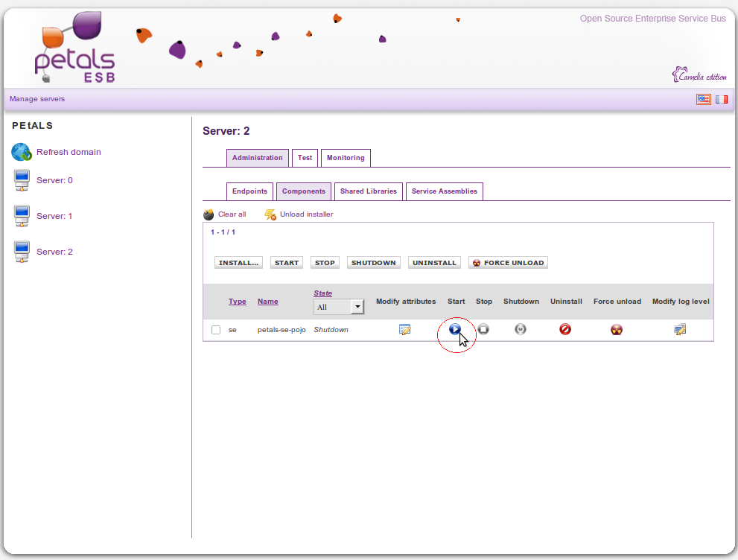Click the red Uninstall icon in row

(565, 329)
